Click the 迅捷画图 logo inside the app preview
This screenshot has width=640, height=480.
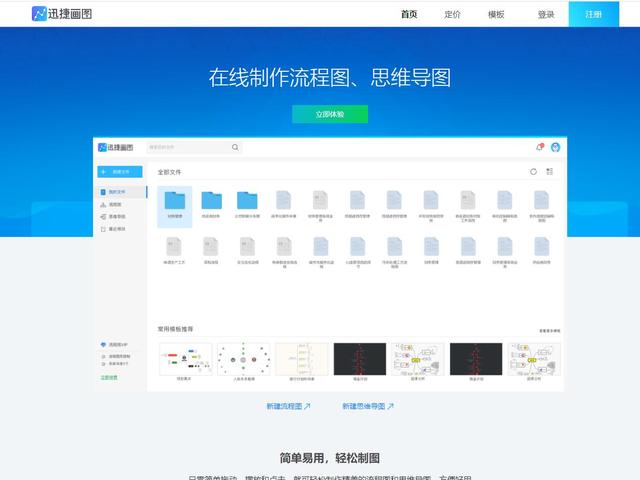pos(116,147)
